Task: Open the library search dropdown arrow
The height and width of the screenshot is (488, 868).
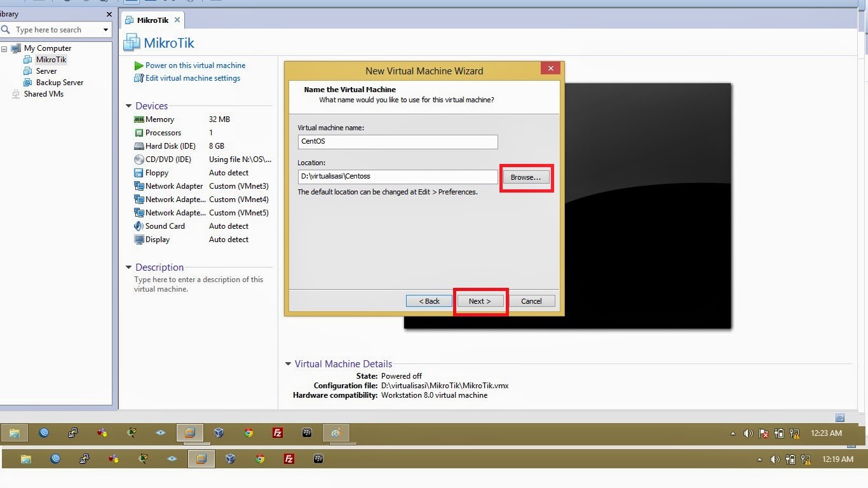Action: pyautogui.click(x=105, y=30)
